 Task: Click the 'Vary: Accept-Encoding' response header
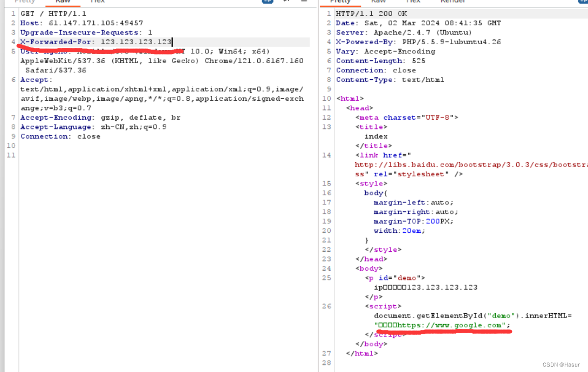click(x=386, y=51)
